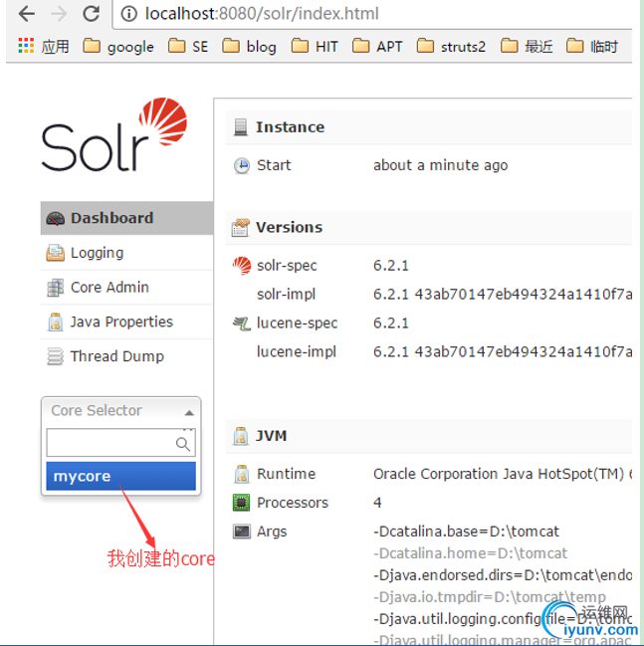Viewport: 644px width, 646px height.
Task: Go back with the browser back arrow
Action: (x=27, y=14)
